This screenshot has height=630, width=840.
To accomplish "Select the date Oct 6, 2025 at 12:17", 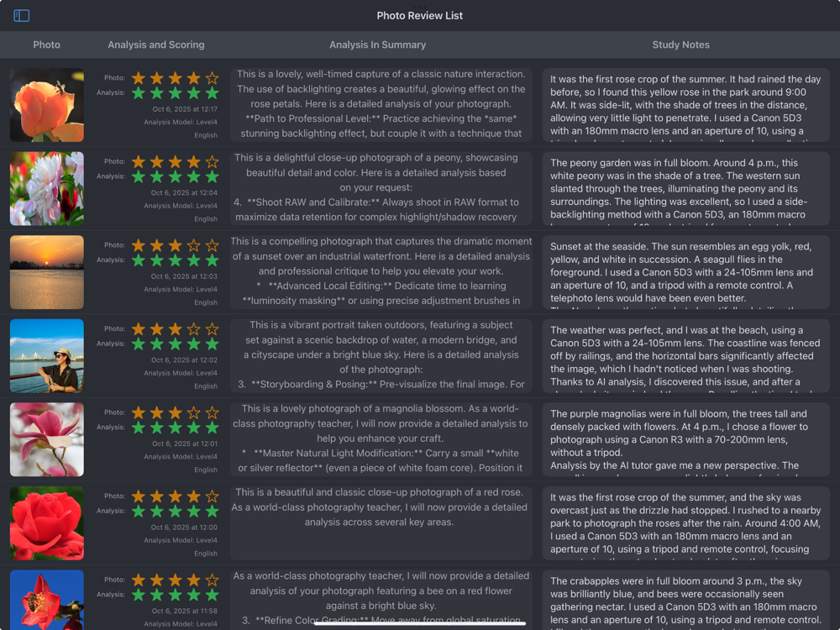I will 185,109.
